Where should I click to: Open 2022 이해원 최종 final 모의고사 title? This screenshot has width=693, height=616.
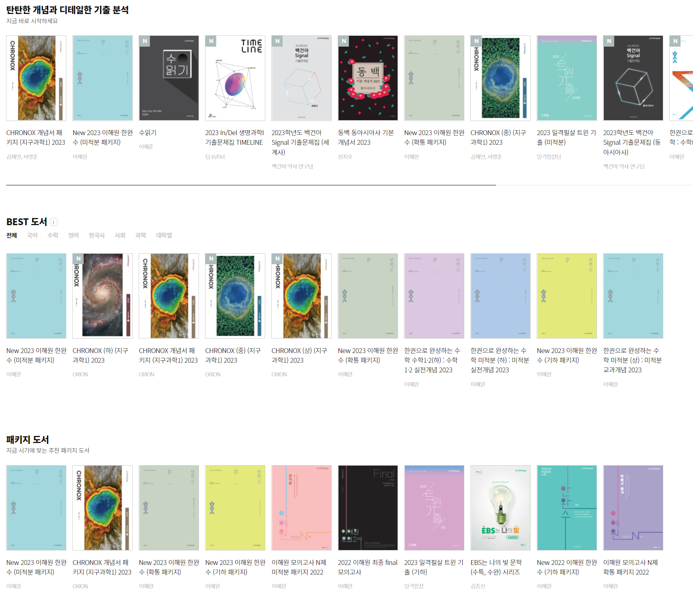[367, 567]
